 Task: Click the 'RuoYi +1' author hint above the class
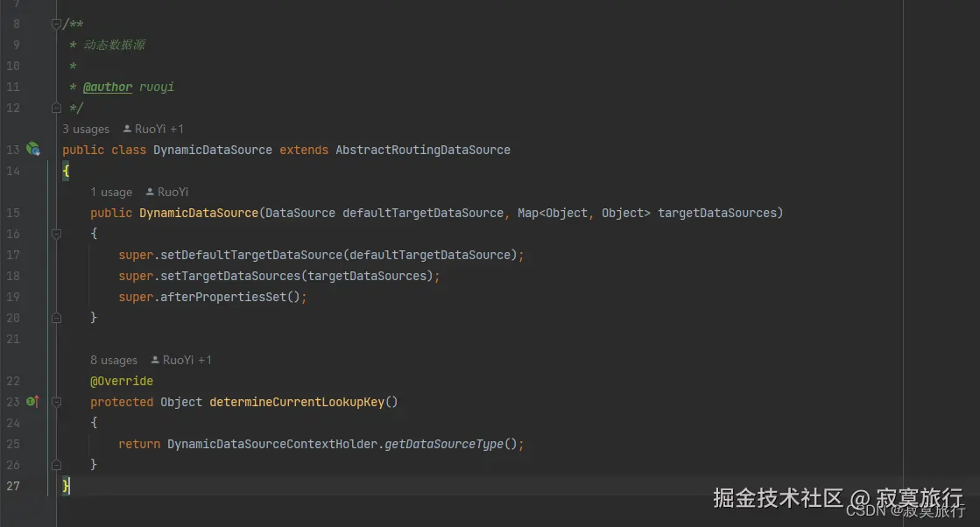[153, 129]
